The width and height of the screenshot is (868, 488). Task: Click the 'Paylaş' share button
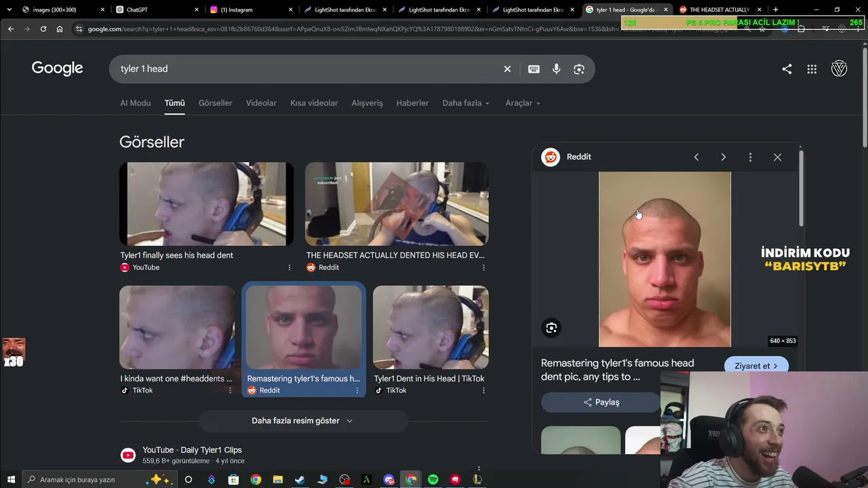point(601,402)
